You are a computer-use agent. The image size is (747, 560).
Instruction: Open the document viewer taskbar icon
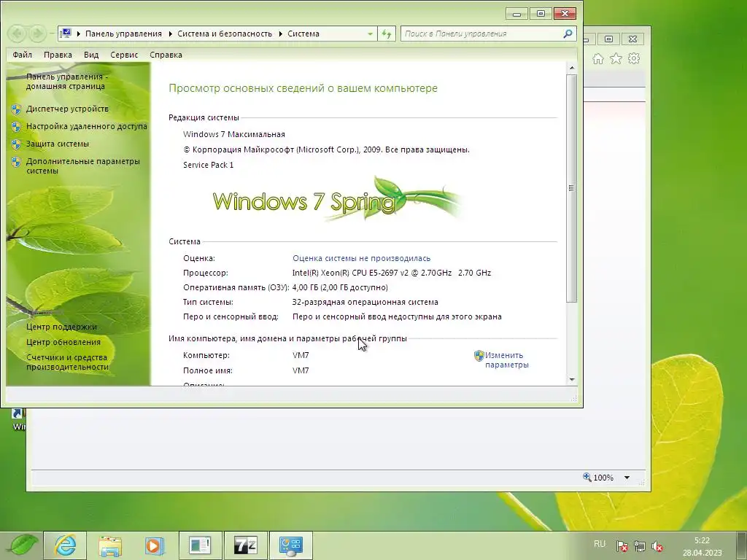(x=200, y=545)
